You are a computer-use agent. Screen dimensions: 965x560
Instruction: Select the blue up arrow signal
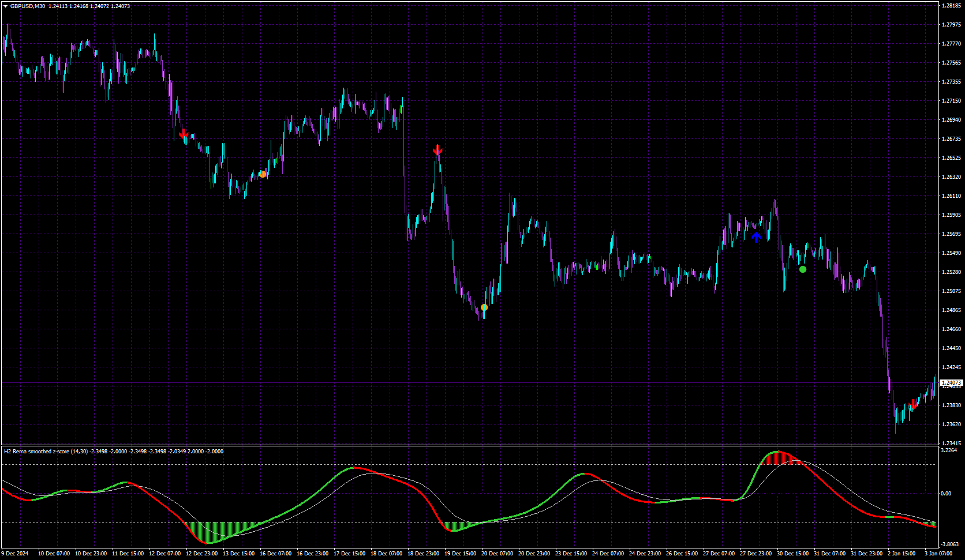pyautogui.click(x=756, y=237)
